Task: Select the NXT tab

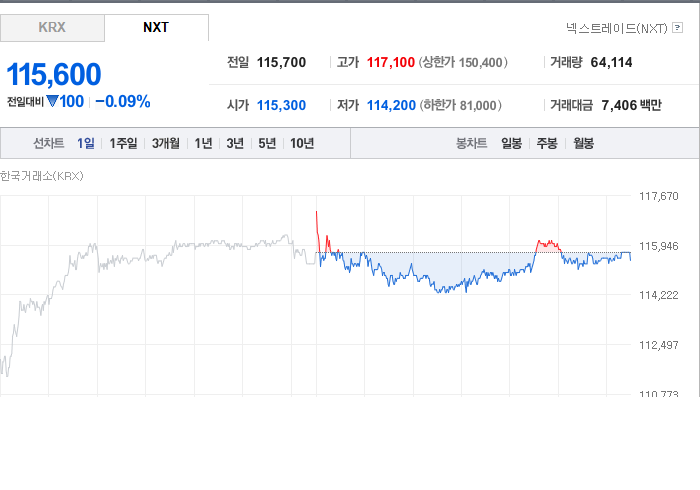Action: tap(156, 28)
